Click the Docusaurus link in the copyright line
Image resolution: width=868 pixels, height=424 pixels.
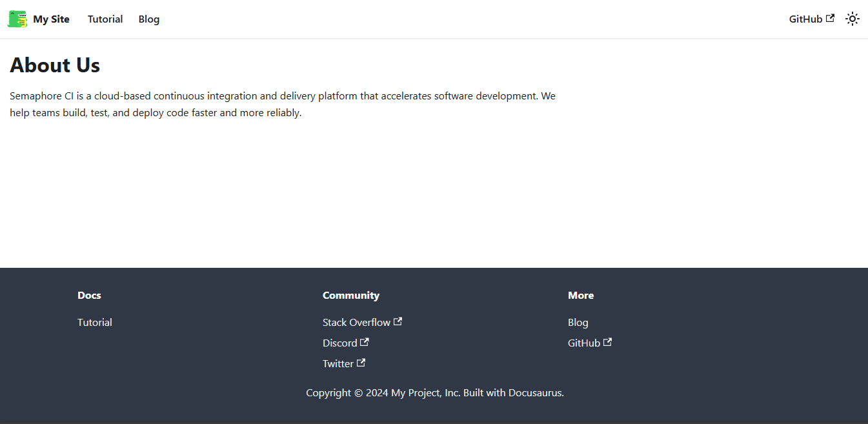[537, 392]
